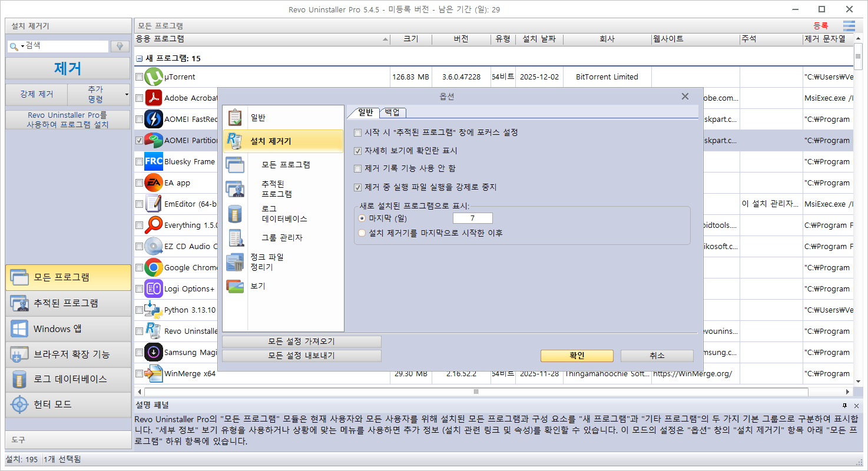Click the filter icon beside search box
Image resolution: width=868 pixels, height=471 pixels.
[120, 46]
